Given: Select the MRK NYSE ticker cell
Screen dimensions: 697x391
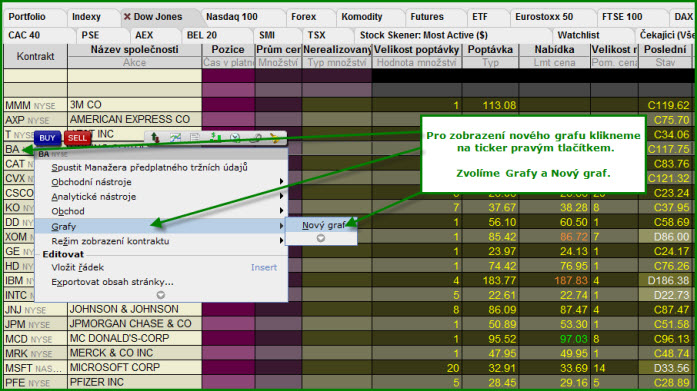Looking at the screenshot, I should [x=36, y=354].
